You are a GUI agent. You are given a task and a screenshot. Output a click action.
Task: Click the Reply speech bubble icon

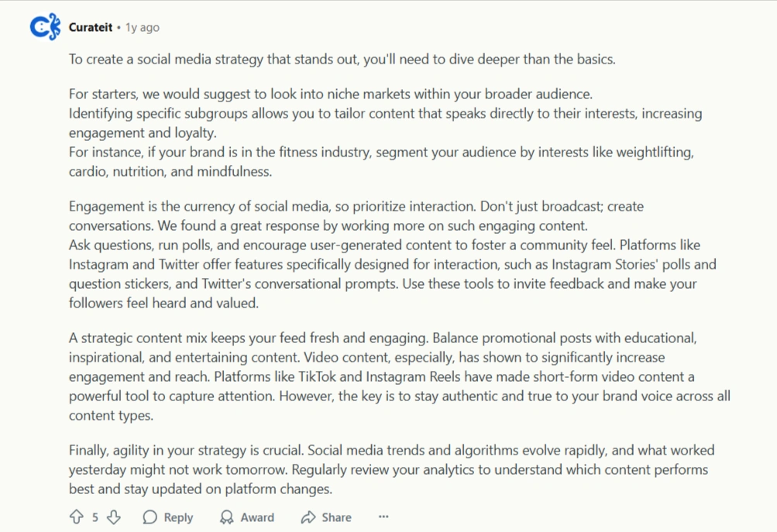click(x=150, y=517)
